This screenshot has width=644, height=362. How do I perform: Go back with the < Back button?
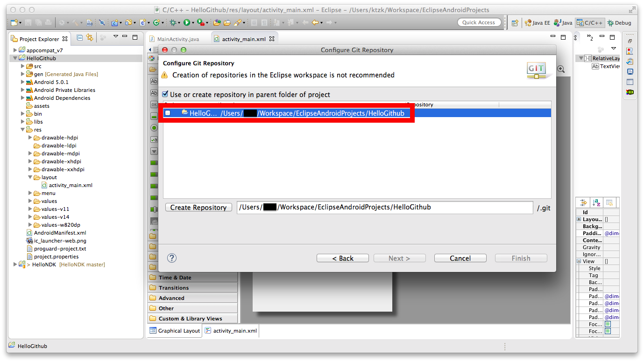[343, 258]
